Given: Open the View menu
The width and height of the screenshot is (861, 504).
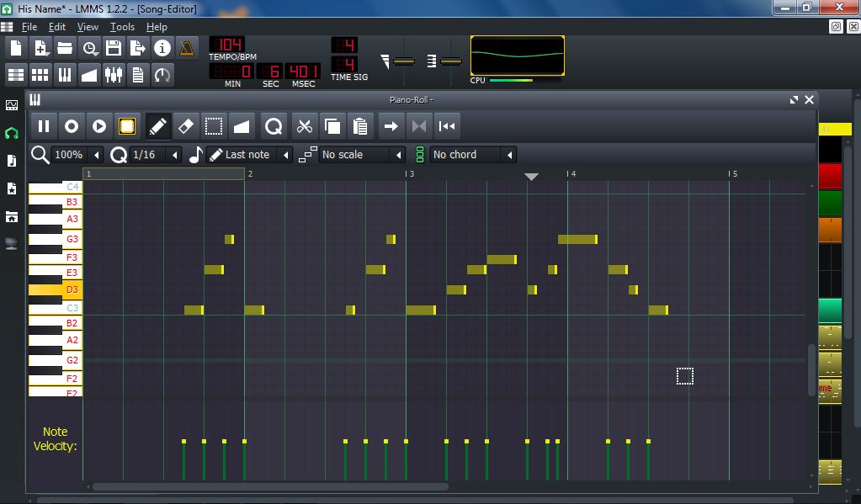Looking at the screenshot, I should pyautogui.click(x=88, y=27).
